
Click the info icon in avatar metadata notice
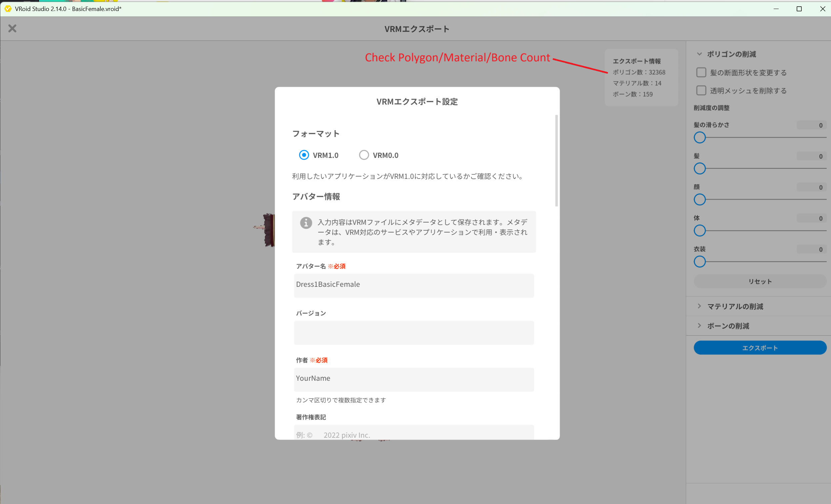coord(306,223)
